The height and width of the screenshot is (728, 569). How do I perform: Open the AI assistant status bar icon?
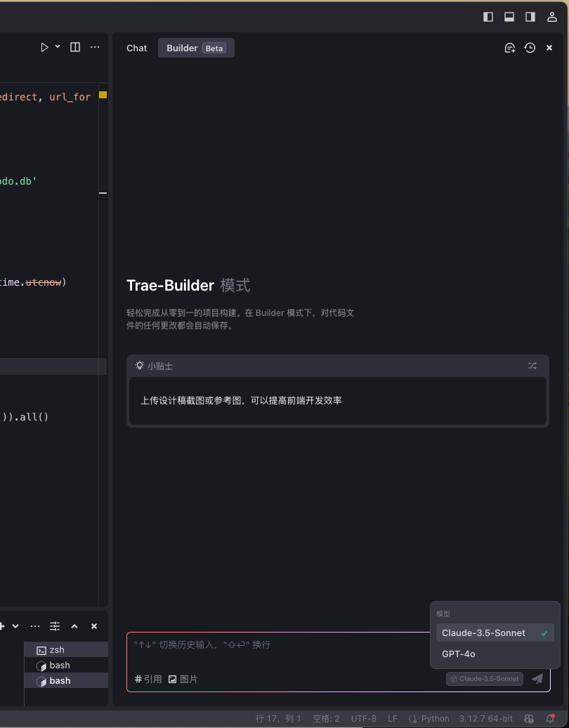[x=528, y=719]
